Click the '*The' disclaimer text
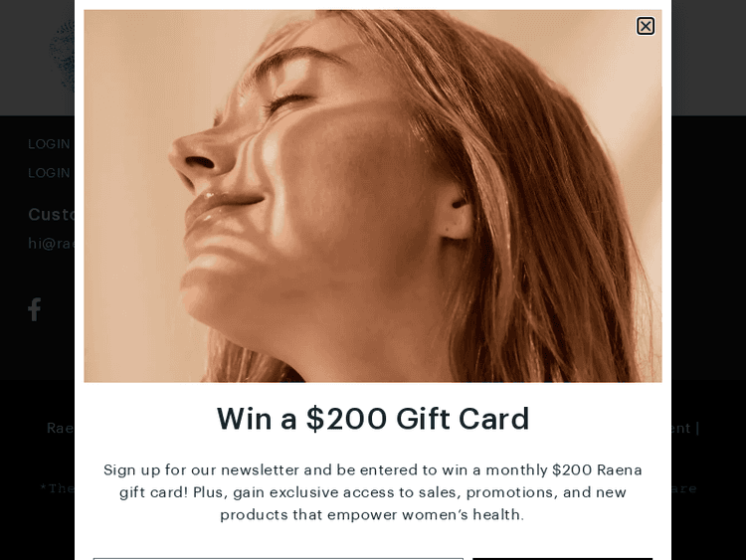Image resolution: width=746 pixels, height=560 pixels. (x=57, y=488)
